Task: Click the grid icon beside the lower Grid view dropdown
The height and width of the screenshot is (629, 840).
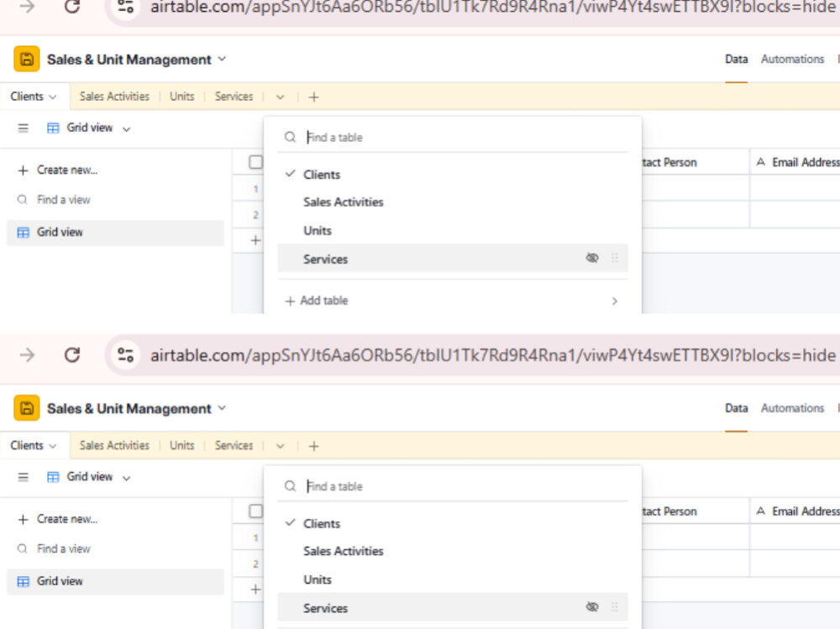Action: coord(53,477)
